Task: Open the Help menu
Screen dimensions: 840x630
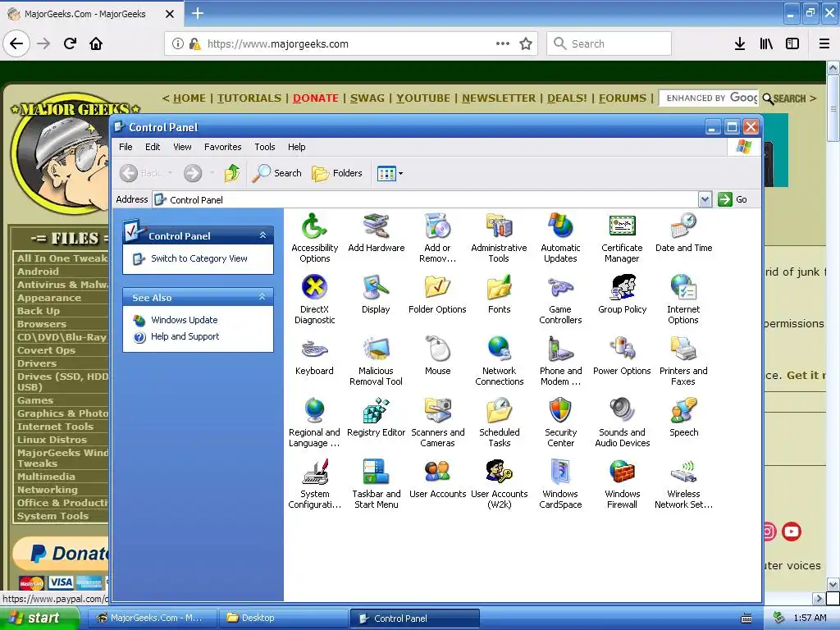Action: coord(296,147)
